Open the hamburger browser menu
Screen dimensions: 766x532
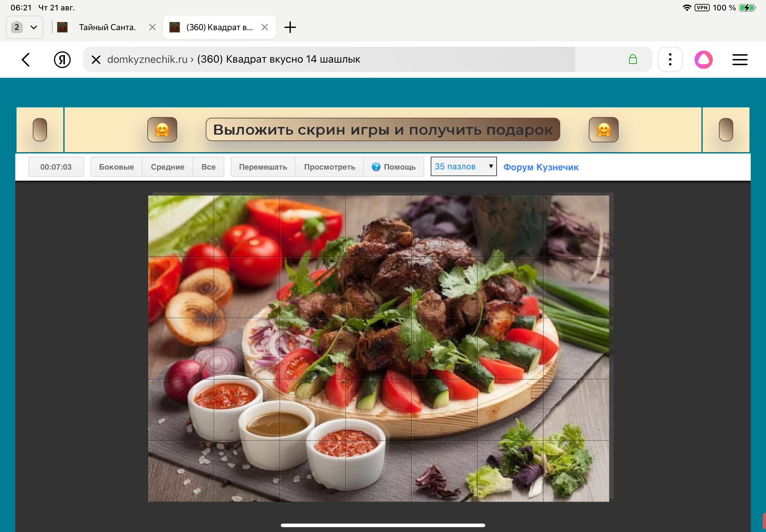point(740,60)
